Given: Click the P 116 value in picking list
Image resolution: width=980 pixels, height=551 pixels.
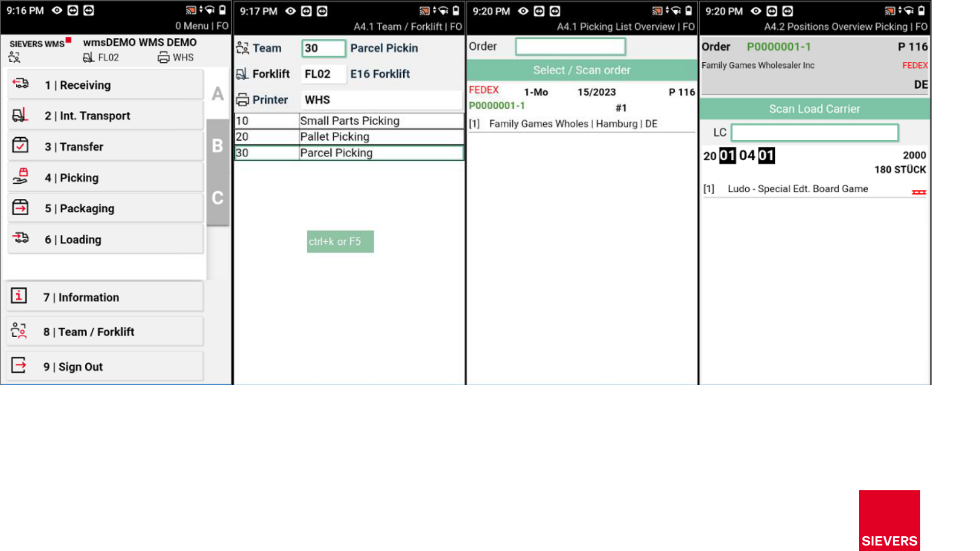Looking at the screenshot, I should (x=682, y=92).
